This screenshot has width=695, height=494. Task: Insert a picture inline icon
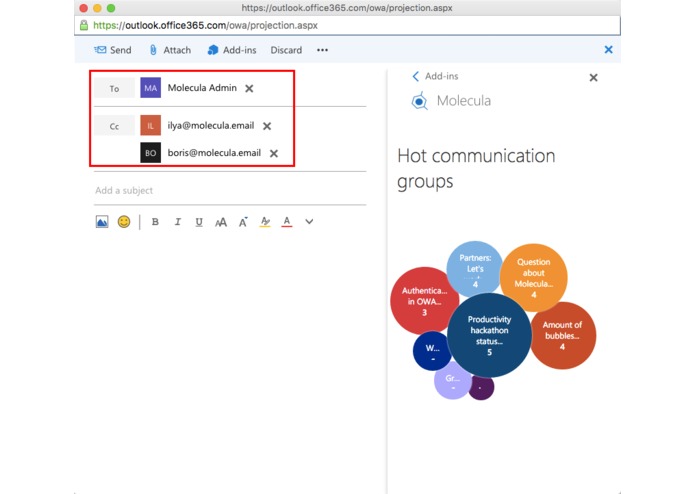coord(102,222)
